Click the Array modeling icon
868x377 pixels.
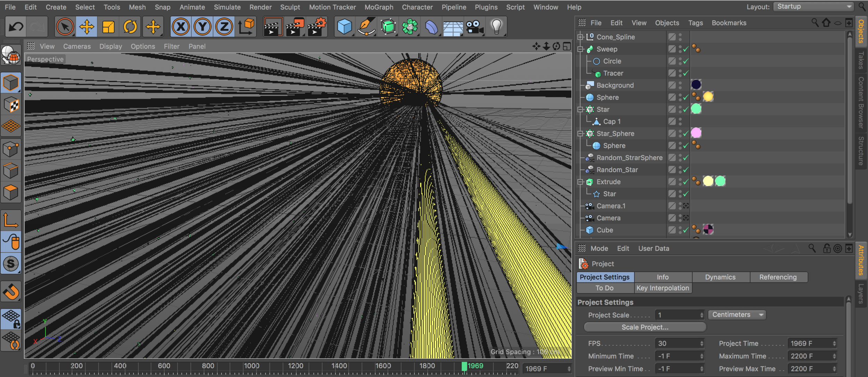410,27
